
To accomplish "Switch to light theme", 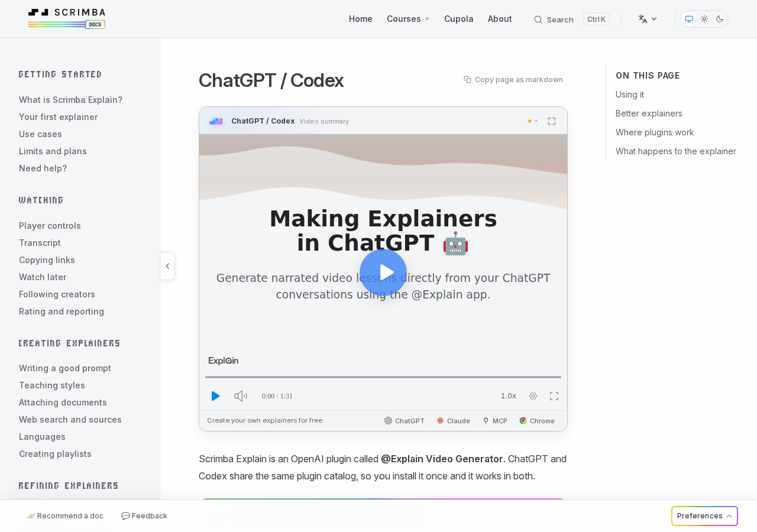I will pos(704,19).
